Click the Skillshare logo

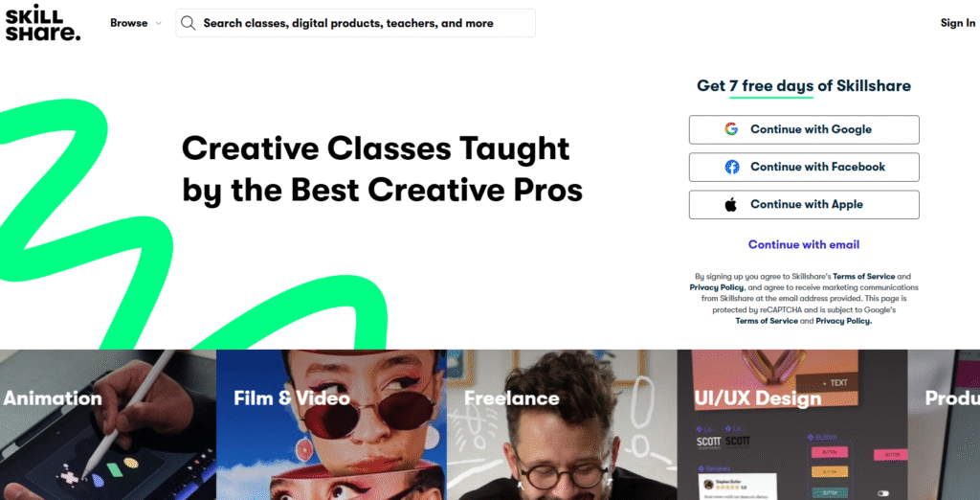(43, 23)
